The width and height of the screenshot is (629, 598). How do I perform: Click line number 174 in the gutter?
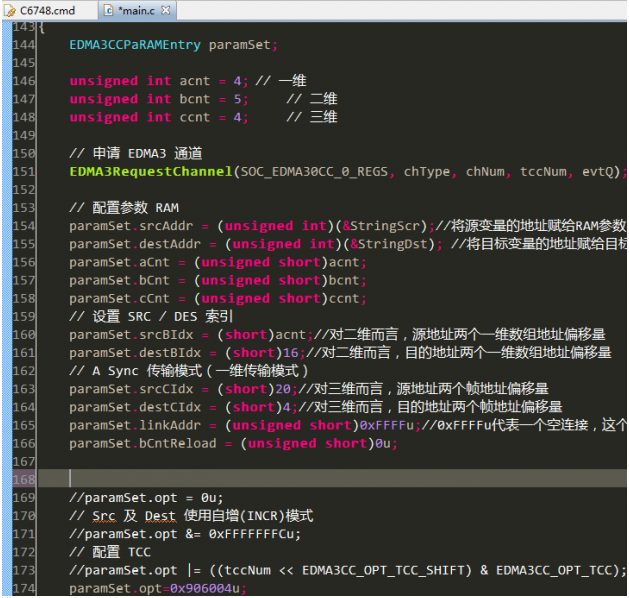[x=24, y=588]
